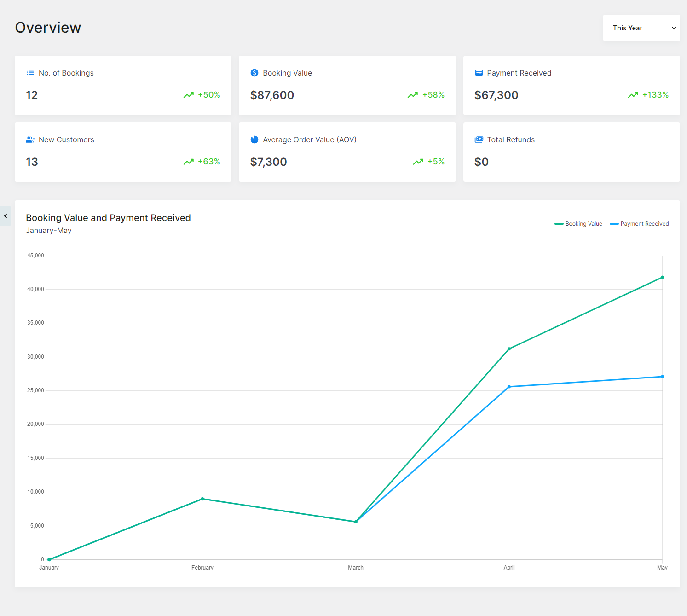This screenshot has width=687, height=616.
Task: Select the data point for March
Action: pos(356,522)
